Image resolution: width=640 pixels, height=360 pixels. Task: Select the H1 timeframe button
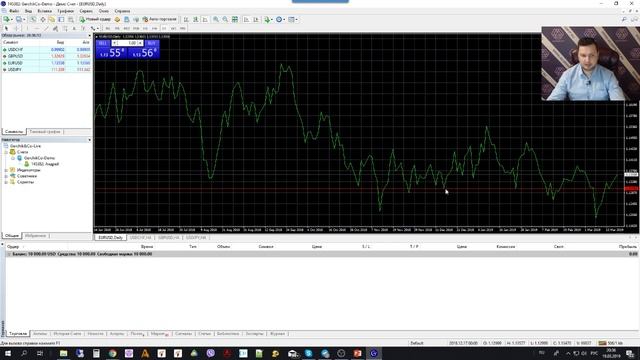pyautogui.click(x=145, y=28)
